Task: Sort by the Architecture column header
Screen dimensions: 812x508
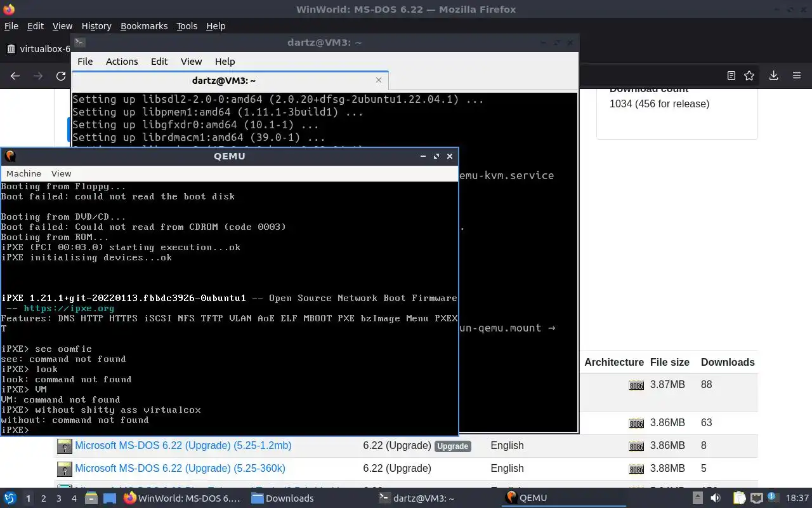Action: coord(614,362)
